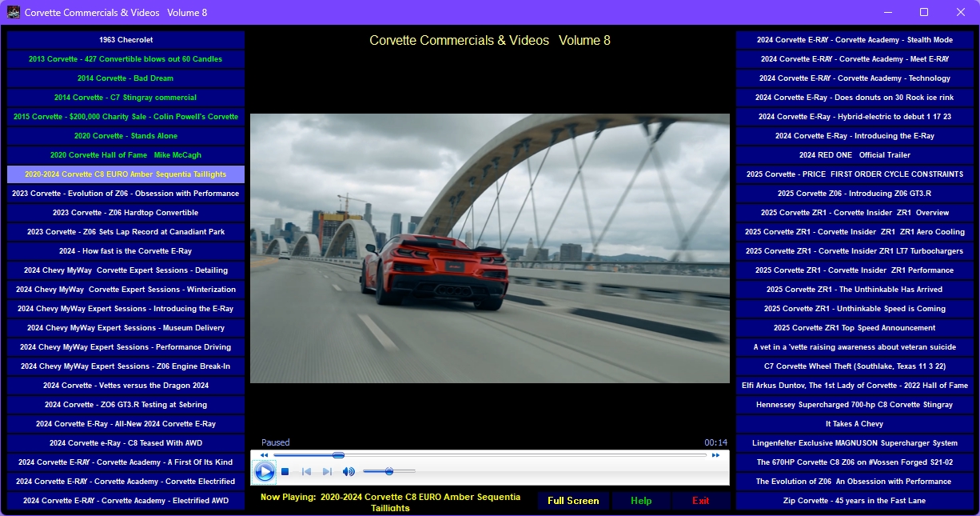
Task: Play ZR1 - Unthinkable Speed is Coming
Action: (x=855, y=309)
